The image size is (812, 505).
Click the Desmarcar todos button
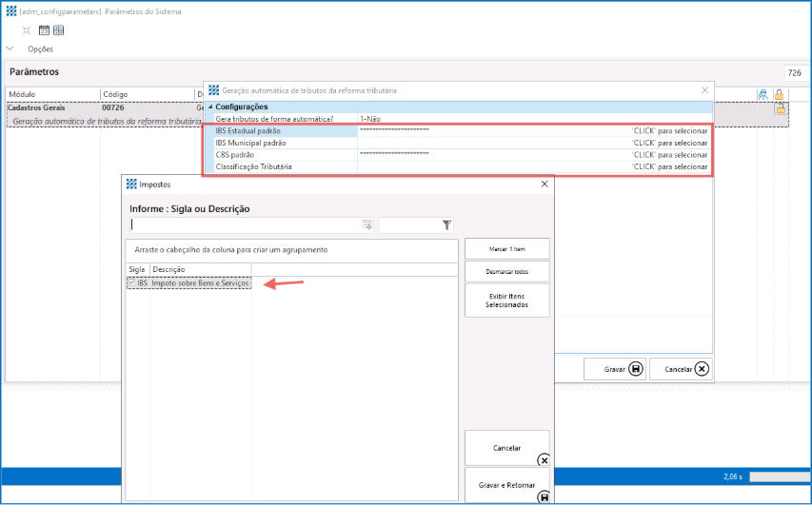click(x=506, y=271)
